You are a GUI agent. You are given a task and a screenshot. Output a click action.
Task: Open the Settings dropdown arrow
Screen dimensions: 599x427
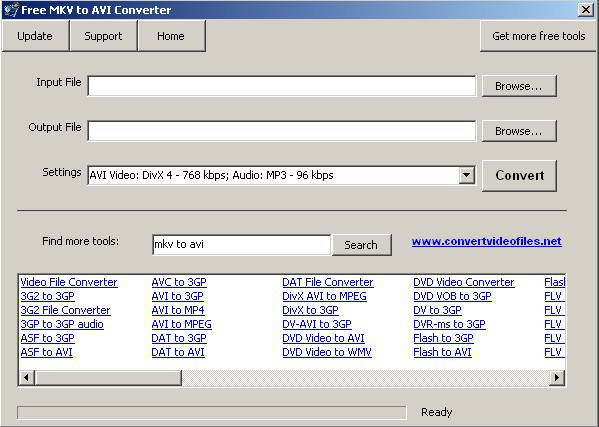[x=466, y=175]
